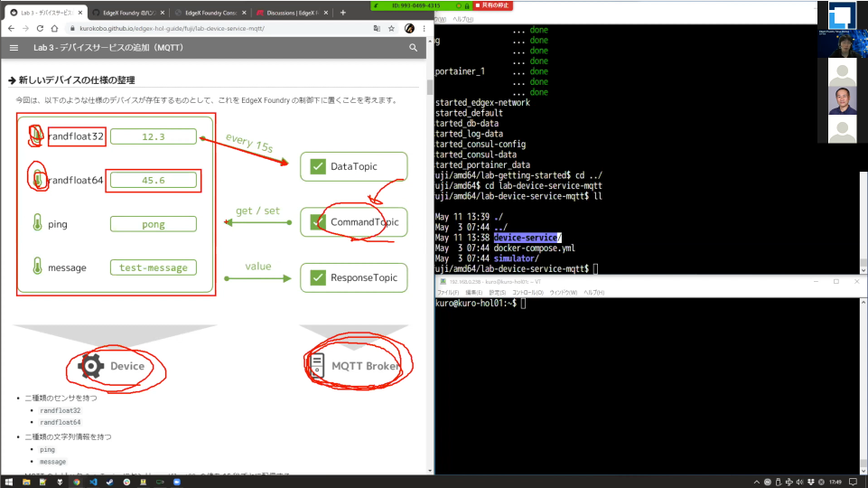Click the translate page icon in the address bar

(x=377, y=28)
